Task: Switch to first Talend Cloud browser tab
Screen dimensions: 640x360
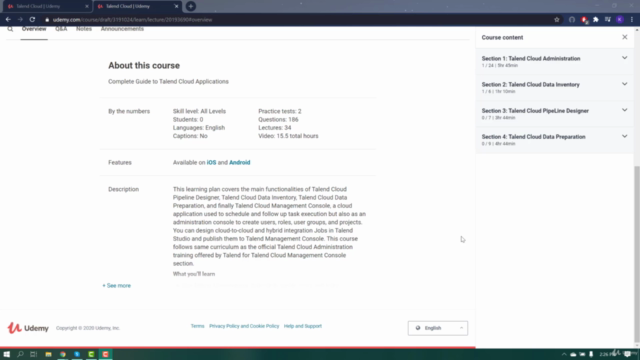Action: click(x=47, y=7)
